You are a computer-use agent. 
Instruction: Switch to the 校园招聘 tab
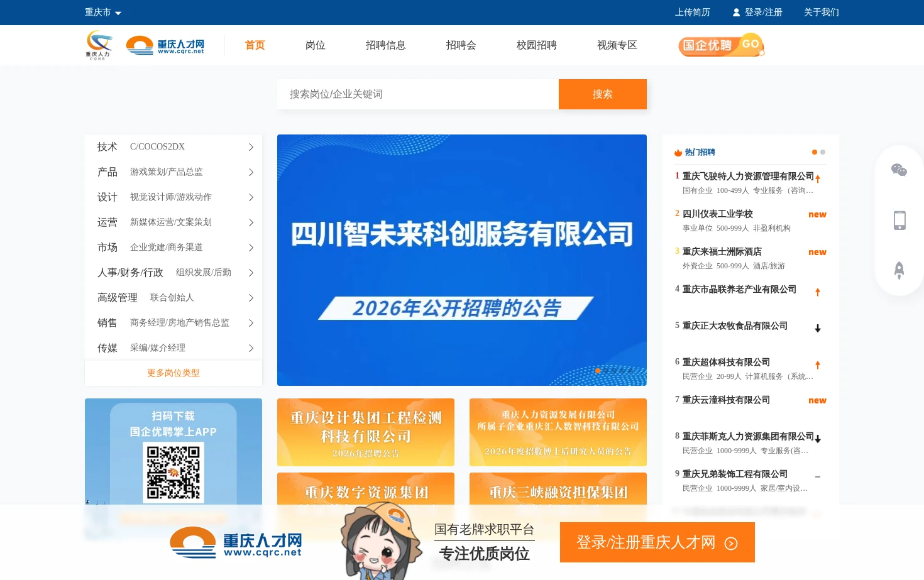click(537, 45)
